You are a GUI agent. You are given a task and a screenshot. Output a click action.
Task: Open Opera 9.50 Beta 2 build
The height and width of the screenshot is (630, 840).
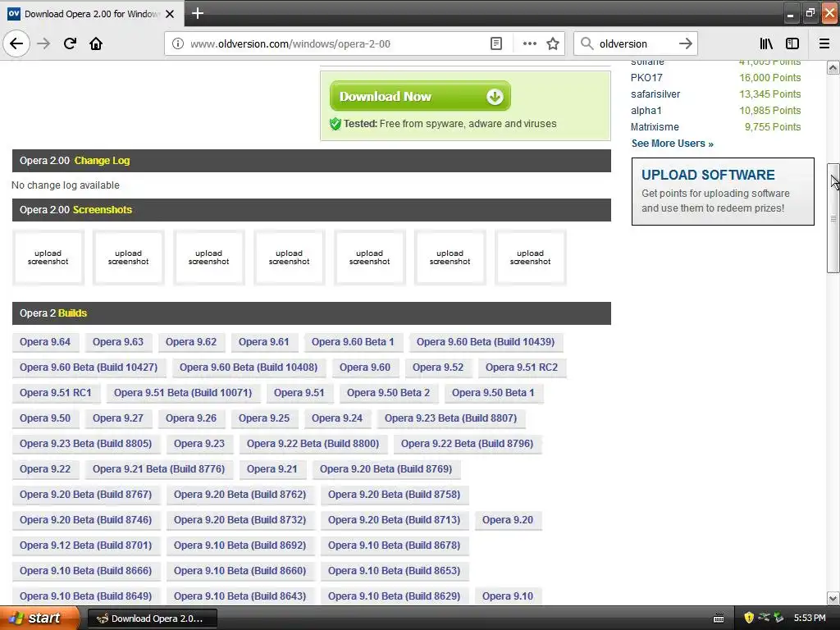tap(388, 393)
